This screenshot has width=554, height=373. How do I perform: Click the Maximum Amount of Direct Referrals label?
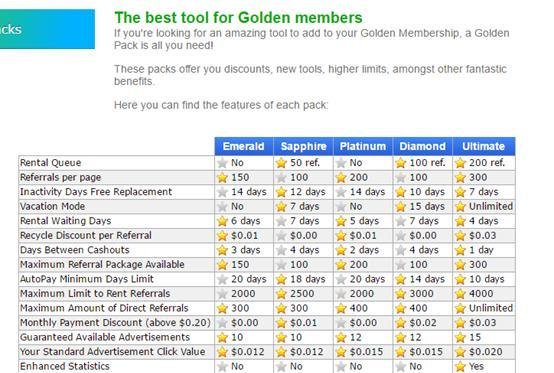pyautogui.click(x=104, y=308)
